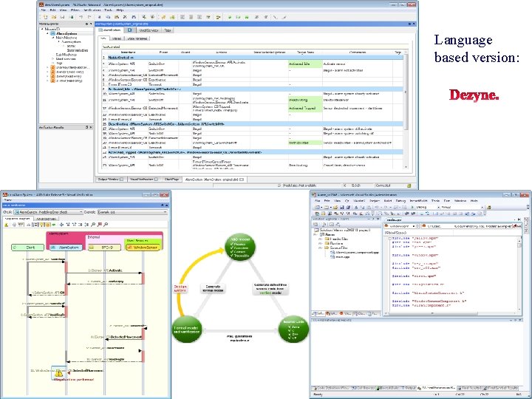Select Sub Machines in Model Explorer tree
This screenshot has height=399, width=532.
pyautogui.click(x=66, y=55)
